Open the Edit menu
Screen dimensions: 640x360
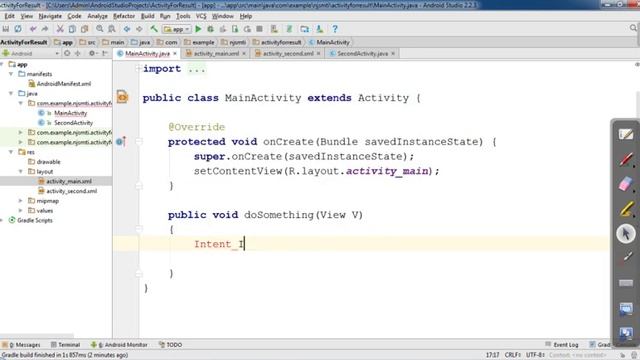point(9,16)
